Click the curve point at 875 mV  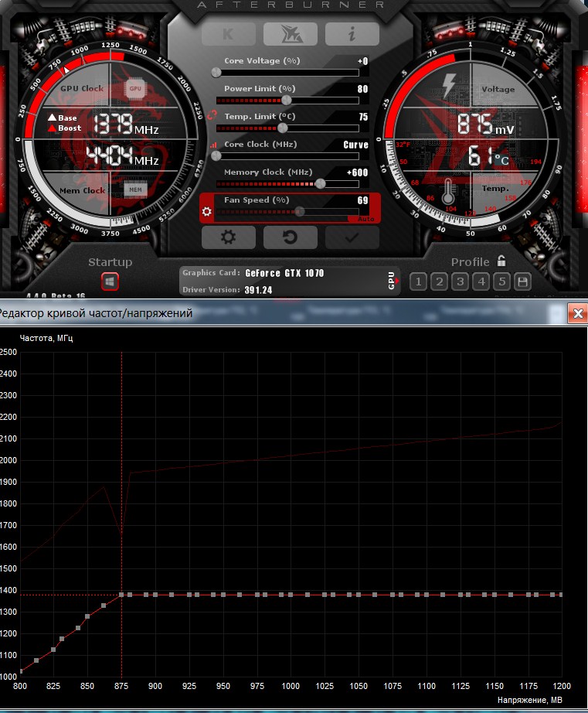(x=122, y=595)
